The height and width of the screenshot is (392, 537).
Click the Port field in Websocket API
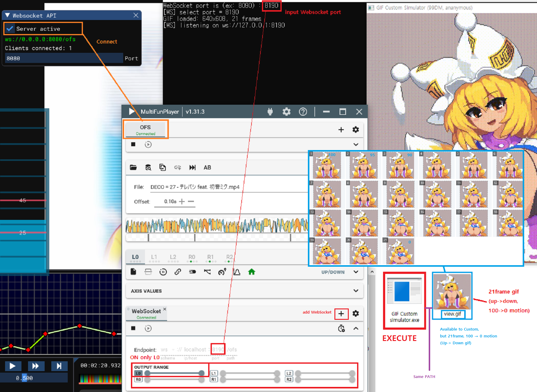point(64,58)
